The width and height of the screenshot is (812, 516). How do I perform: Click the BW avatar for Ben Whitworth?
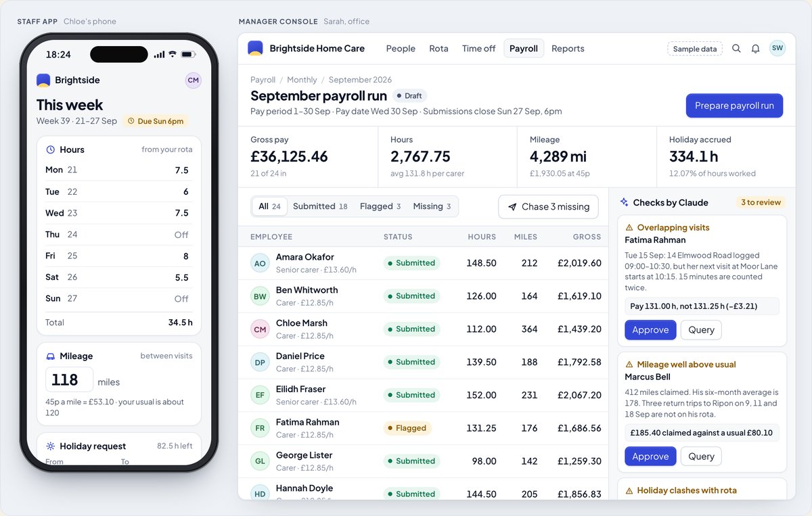pyautogui.click(x=260, y=296)
